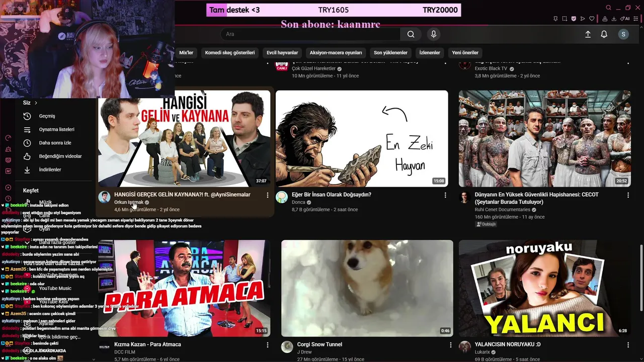Open the browser profile person icon
This screenshot has height=362, width=644.
[605, 19]
